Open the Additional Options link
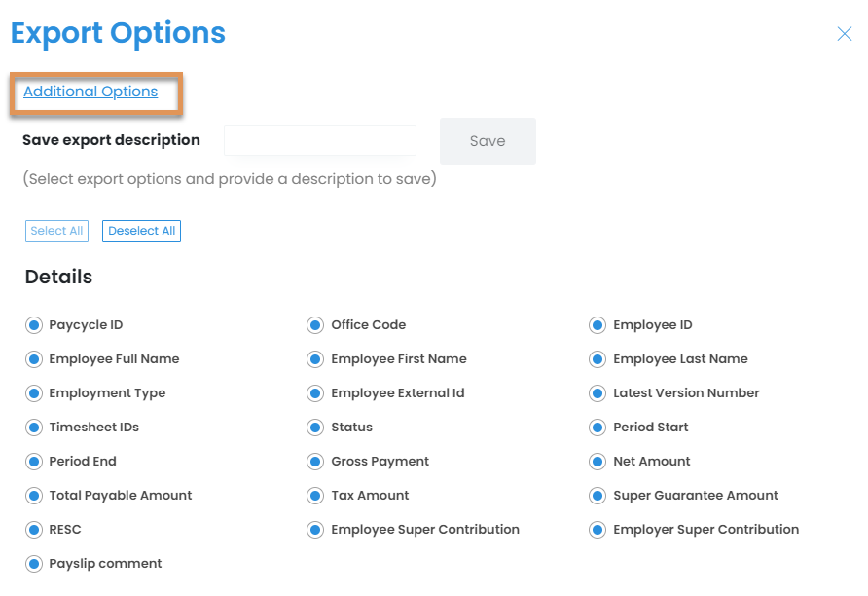This screenshot has height=596, width=868. tap(90, 92)
